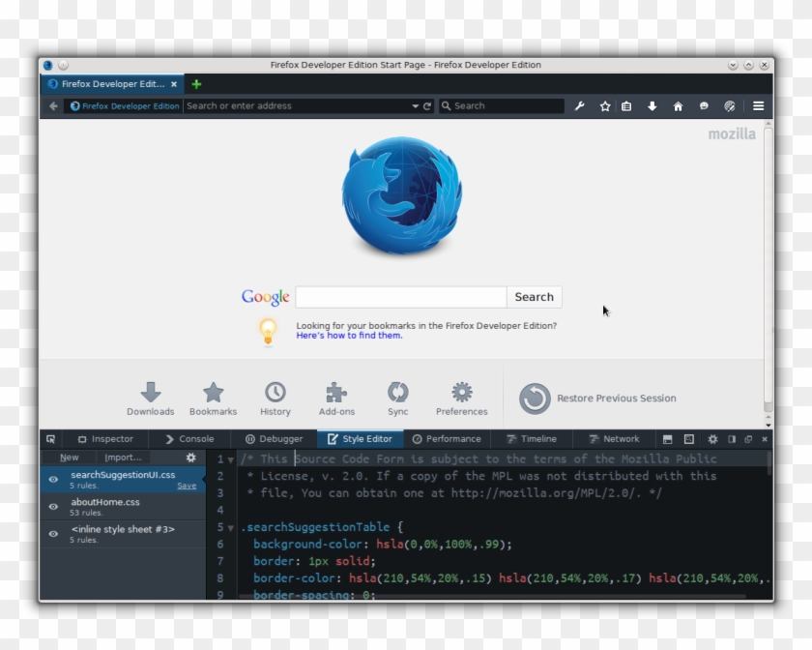Select <inline style sheet #3> entry
Screen dimensions: 812x650
(x=123, y=533)
